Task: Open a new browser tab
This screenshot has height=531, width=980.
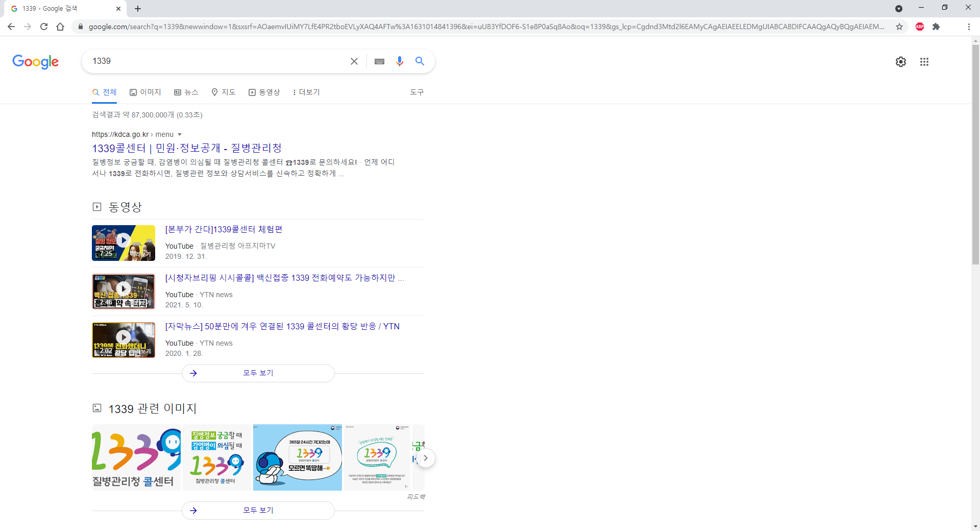Action: coord(138,9)
